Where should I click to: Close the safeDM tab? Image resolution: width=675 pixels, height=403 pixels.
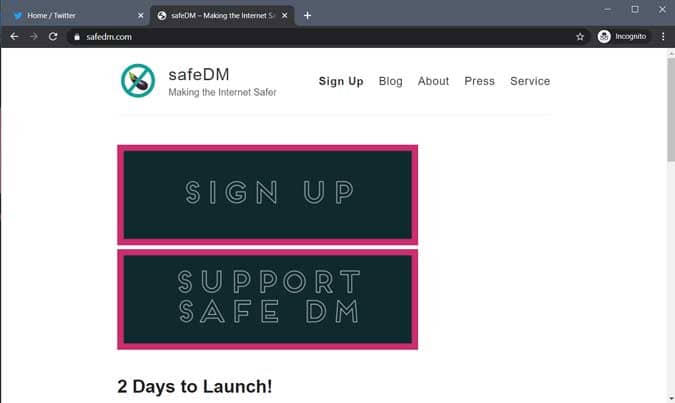[x=285, y=16]
